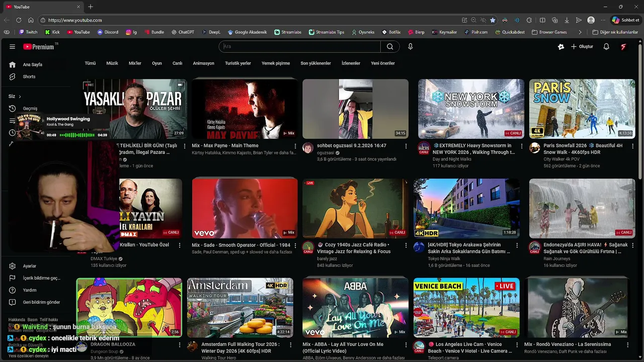Start voice search with microphone icon
The height and width of the screenshot is (362, 644).
[410, 46]
